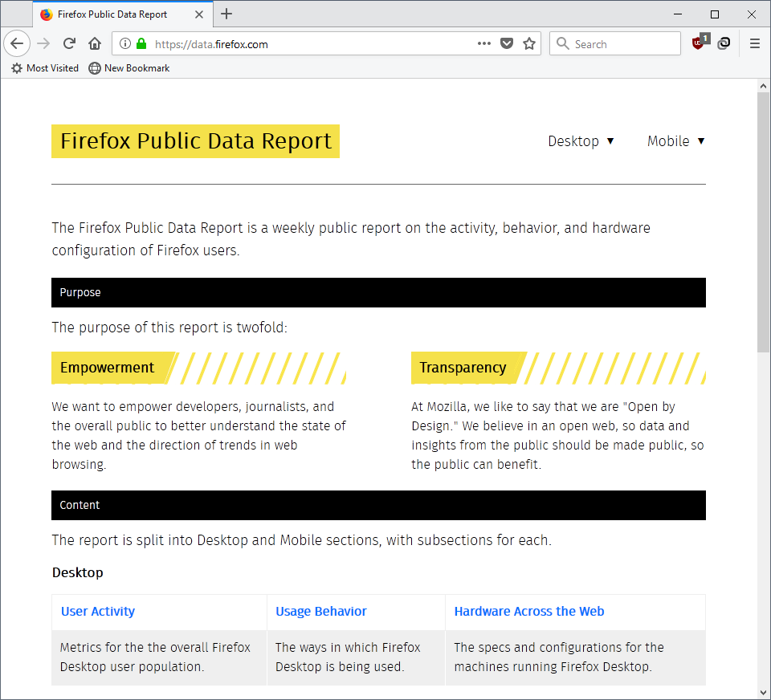The height and width of the screenshot is (700, 771).
Task: Show site information icon in address bar
Action: (x=125, y=43)
